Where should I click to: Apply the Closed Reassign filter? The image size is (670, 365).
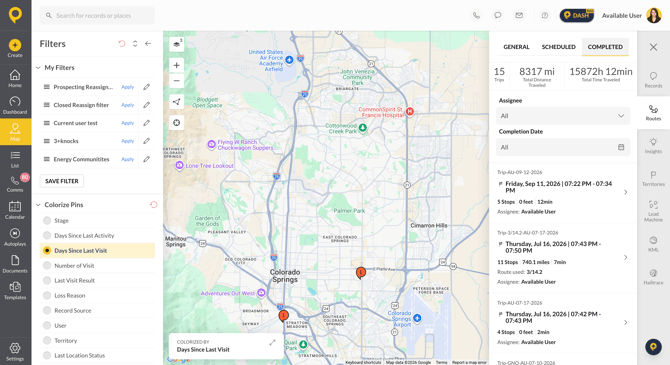coord(128,105)
